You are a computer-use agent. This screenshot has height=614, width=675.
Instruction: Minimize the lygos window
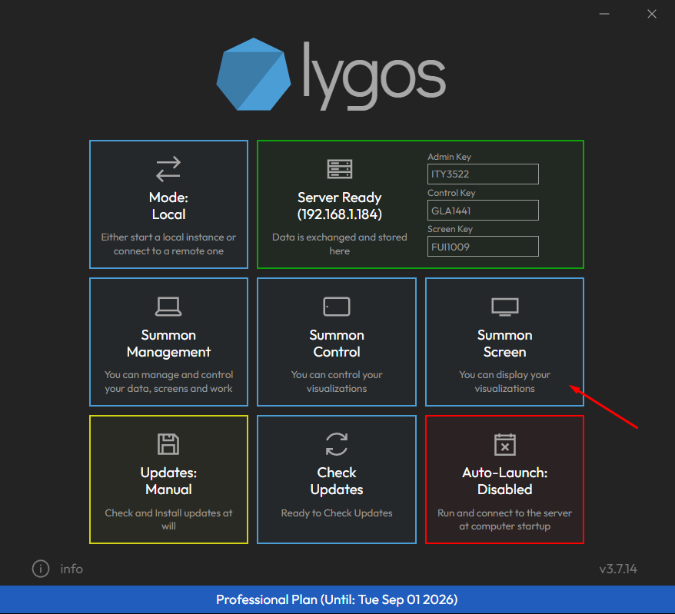click(604, 14)
